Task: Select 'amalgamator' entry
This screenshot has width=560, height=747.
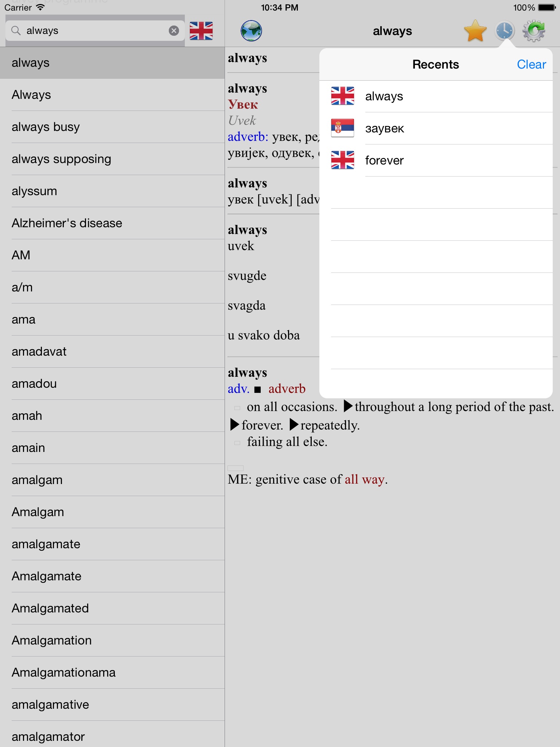Action: point(112,735)
